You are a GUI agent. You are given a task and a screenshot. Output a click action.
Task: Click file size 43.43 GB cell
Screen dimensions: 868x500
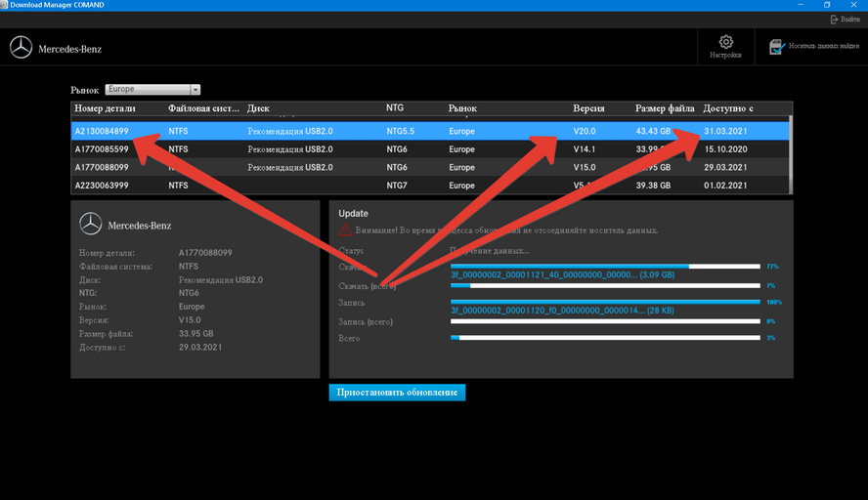(653, 131)
